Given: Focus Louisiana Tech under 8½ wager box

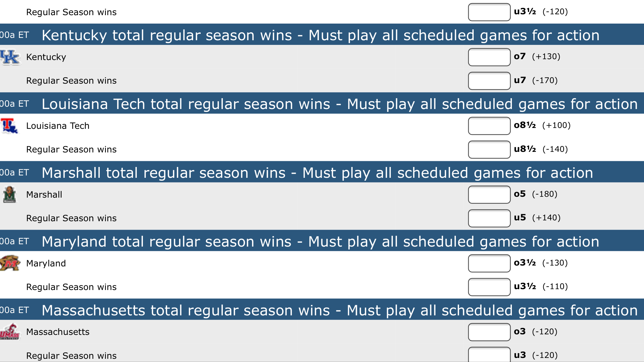Looking at the screenshot, I should (489, 150).
